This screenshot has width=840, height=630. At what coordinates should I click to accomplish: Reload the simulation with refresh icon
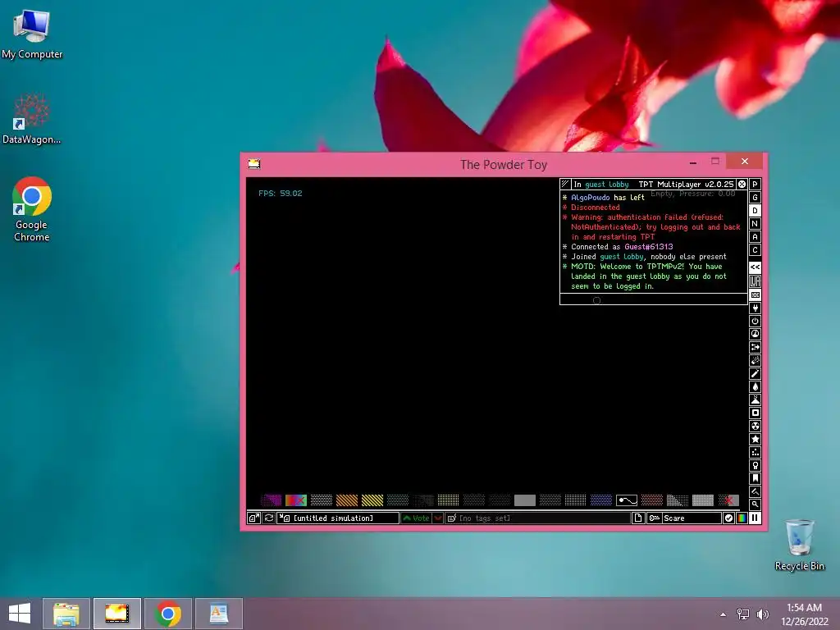269,518
